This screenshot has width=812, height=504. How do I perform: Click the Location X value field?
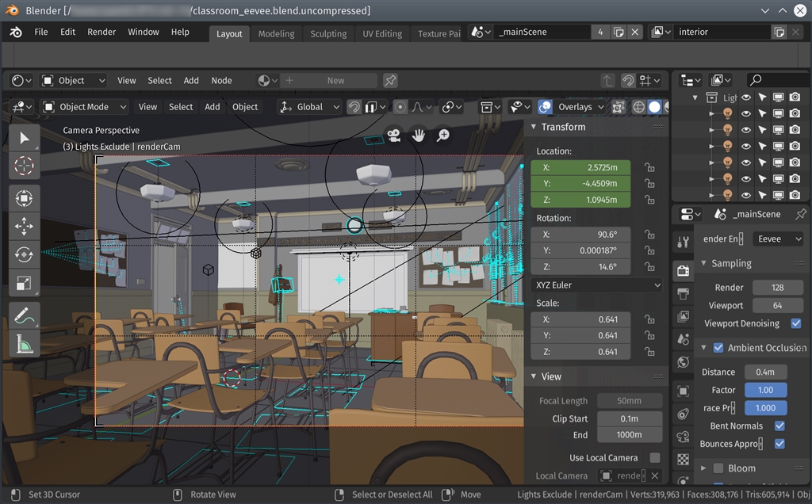(x=580, y=168)
